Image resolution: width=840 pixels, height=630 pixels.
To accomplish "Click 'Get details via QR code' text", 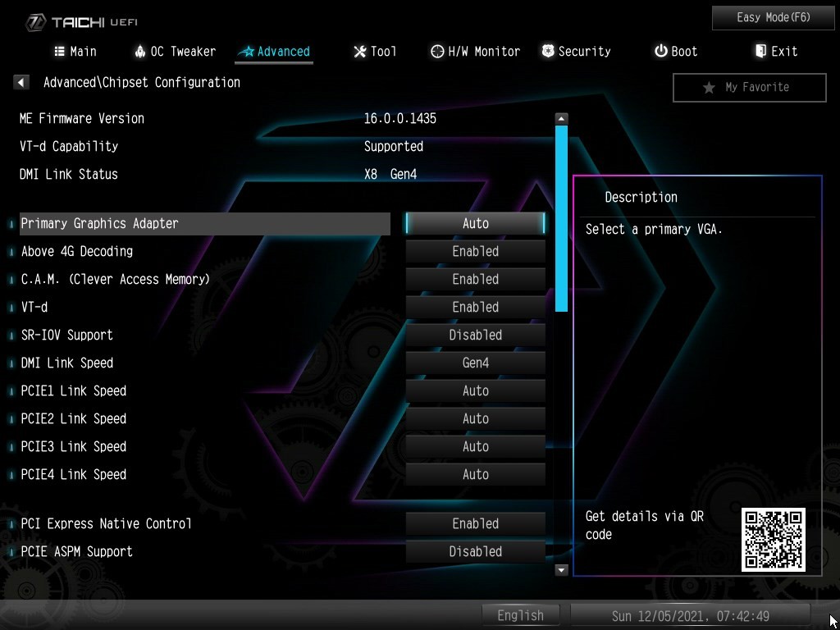I will click(645, 525).
